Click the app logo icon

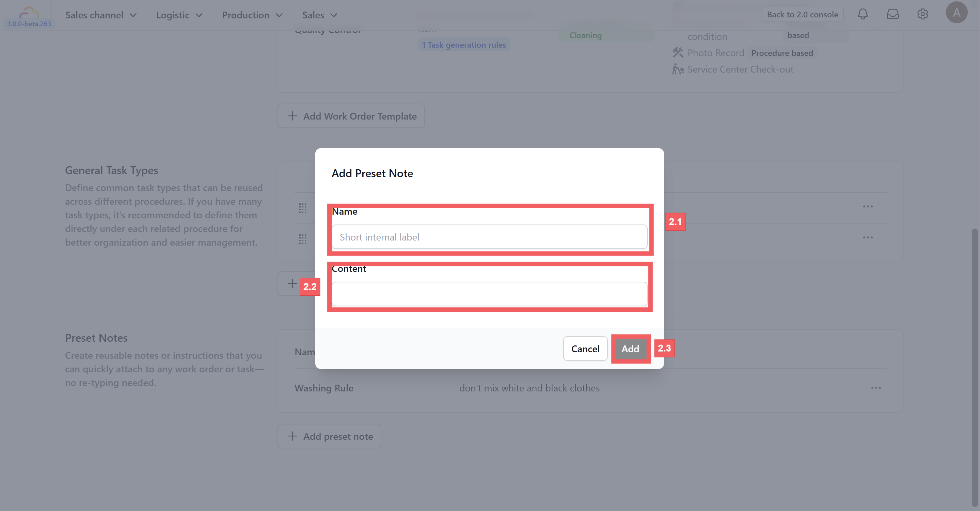coord(29,12)
